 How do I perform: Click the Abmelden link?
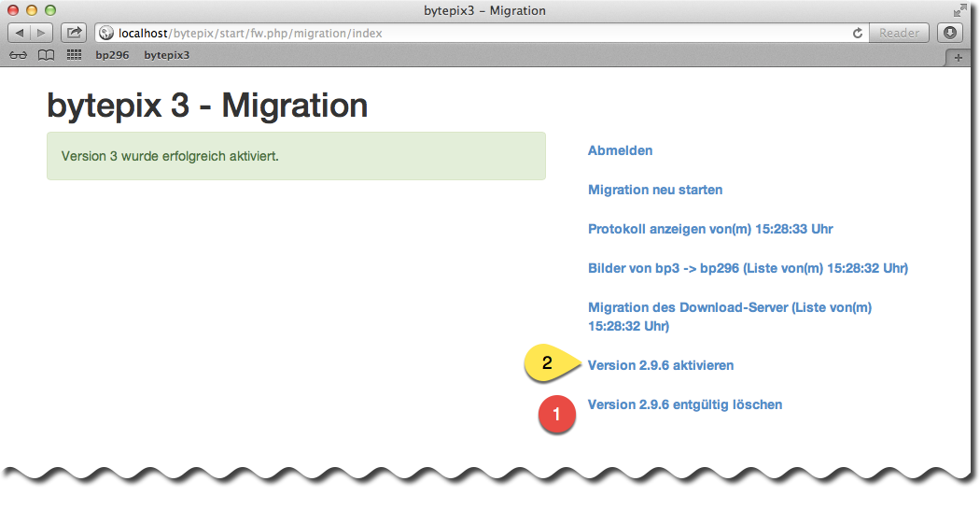click(620, 150)
